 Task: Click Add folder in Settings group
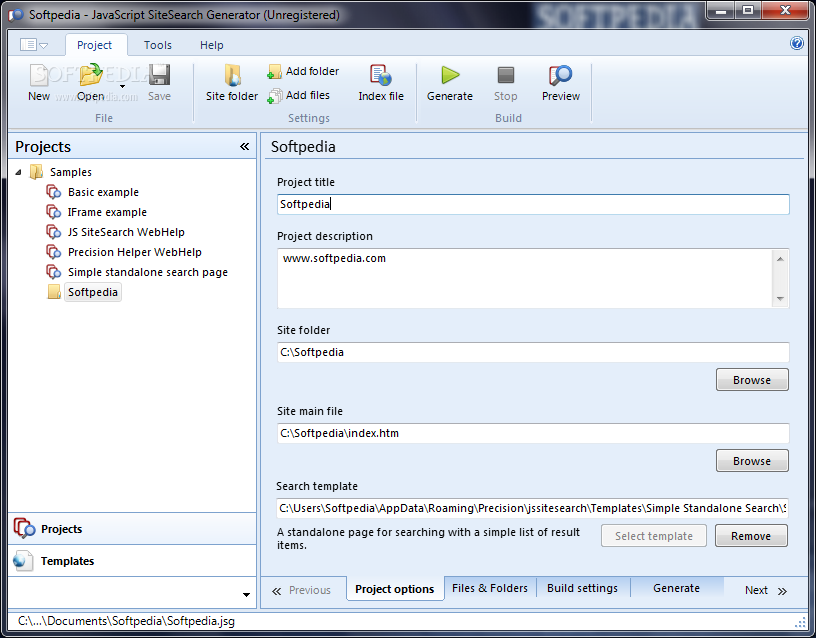coord(303,71)
